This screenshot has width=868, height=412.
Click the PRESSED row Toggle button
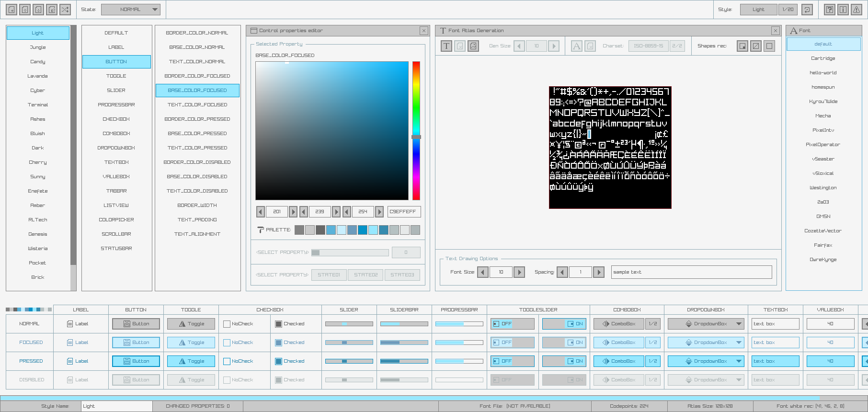click(191, 361)
